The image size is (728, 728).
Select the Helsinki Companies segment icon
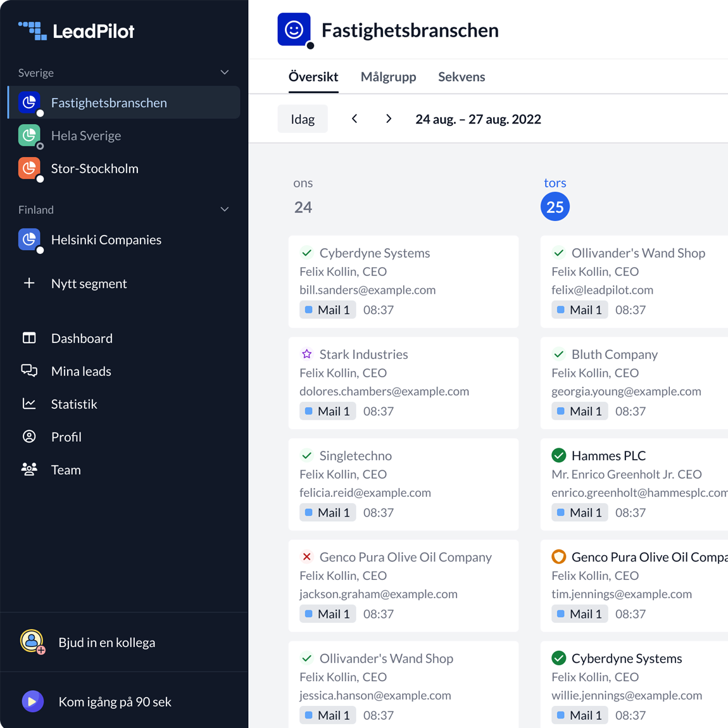tap(29, 239)
